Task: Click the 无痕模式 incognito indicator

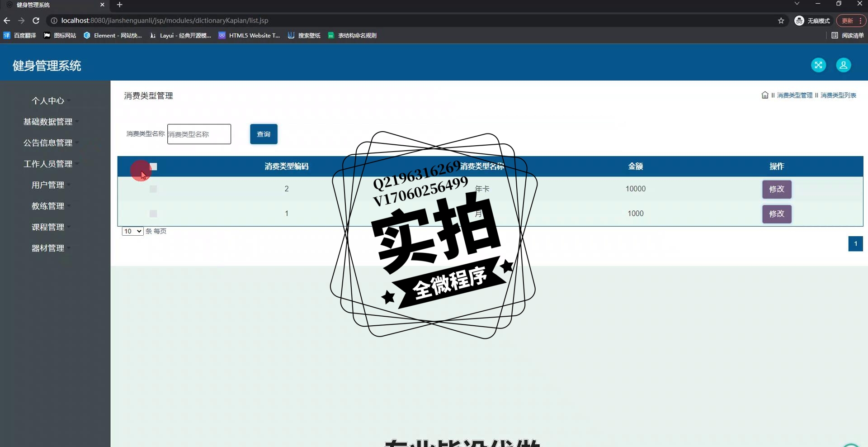Action: click(813, 21)
